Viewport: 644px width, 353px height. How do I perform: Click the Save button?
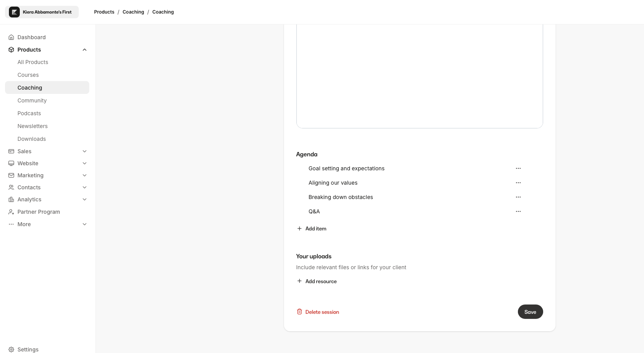530,311
